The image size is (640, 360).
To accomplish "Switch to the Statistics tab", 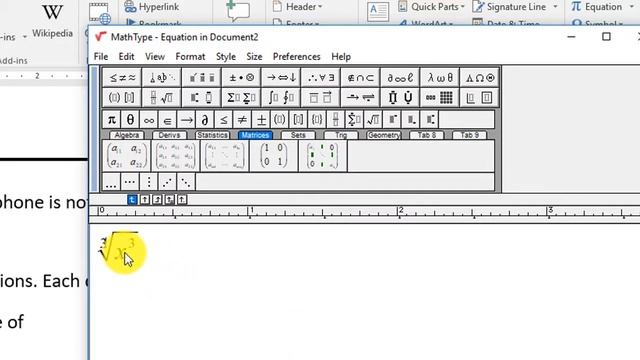I will coord(212,135).
